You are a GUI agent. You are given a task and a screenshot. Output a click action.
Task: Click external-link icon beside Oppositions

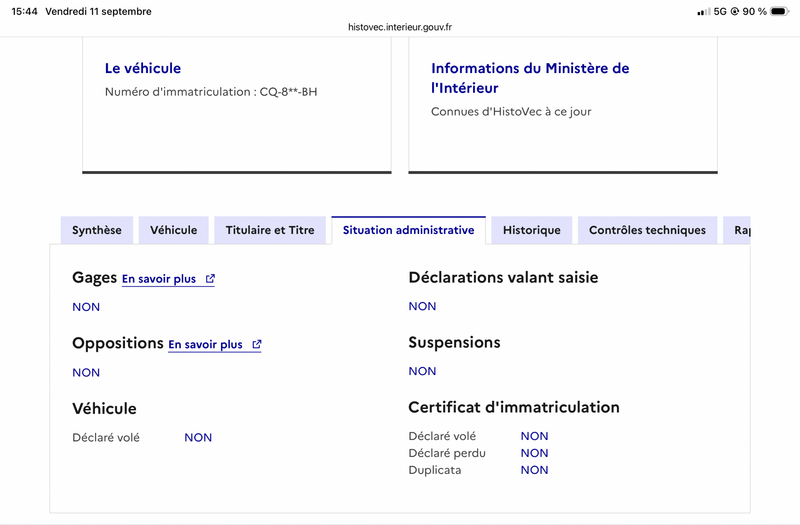tap(257, 344)
